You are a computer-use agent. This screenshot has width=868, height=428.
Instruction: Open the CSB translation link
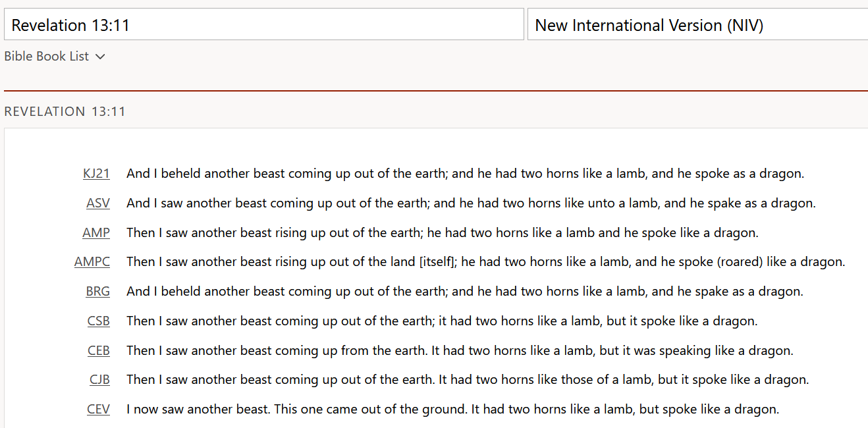pyautogui.click(x=99, y=321)
